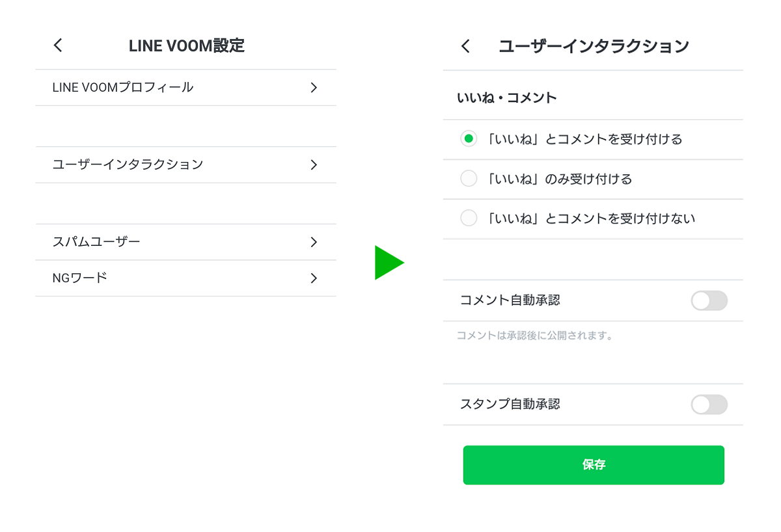
Task: Select 「いいね」とコメントを受け付ける radio button
Action: tap(469, 139)
